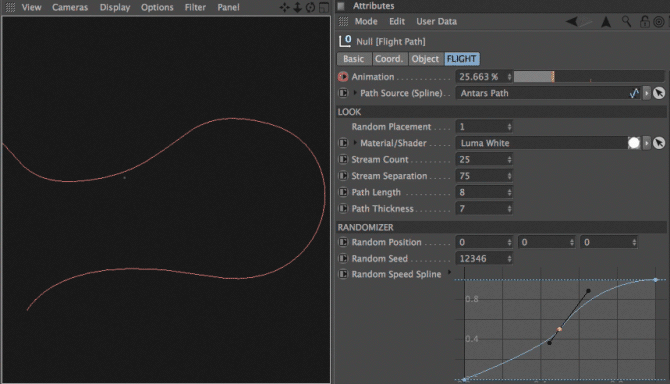Open the viewport Filter menu
The width and height of the screenshot is (670, 384).
(195, 7)
